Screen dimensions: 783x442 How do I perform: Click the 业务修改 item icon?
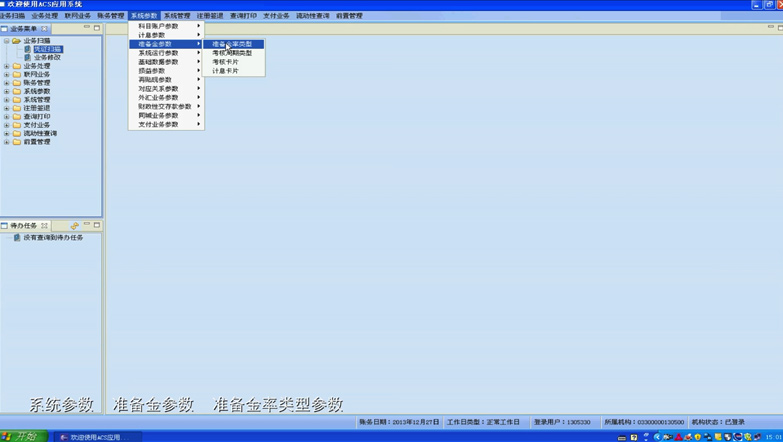27,58
